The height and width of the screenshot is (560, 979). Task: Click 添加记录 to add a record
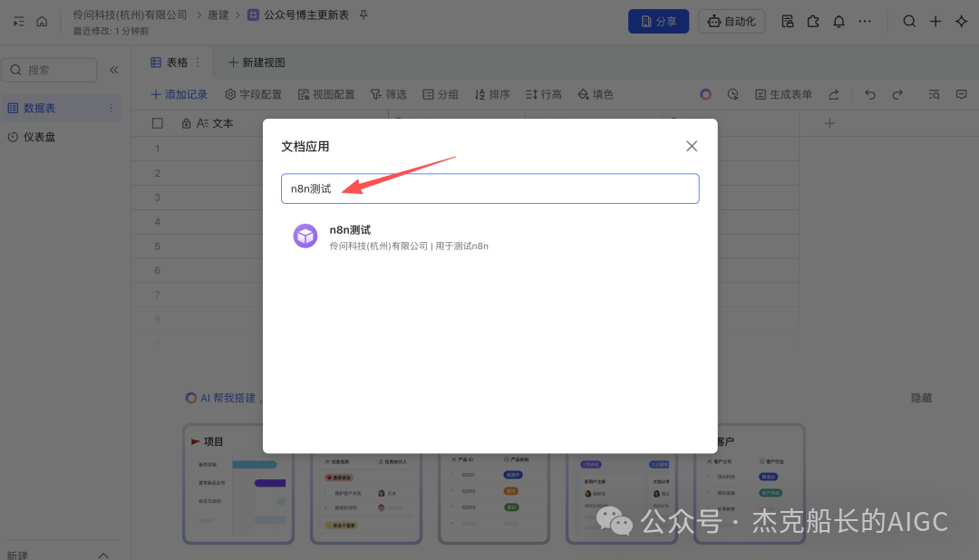click(179, 94)
